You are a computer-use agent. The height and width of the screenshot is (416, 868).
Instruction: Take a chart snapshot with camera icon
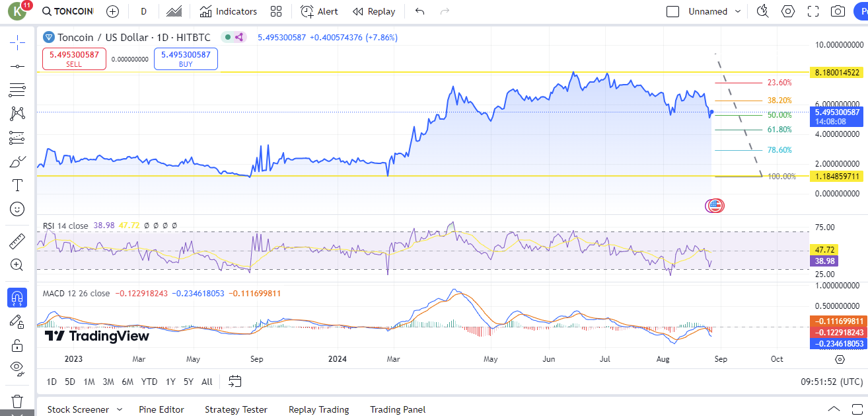tap(838, 11)
